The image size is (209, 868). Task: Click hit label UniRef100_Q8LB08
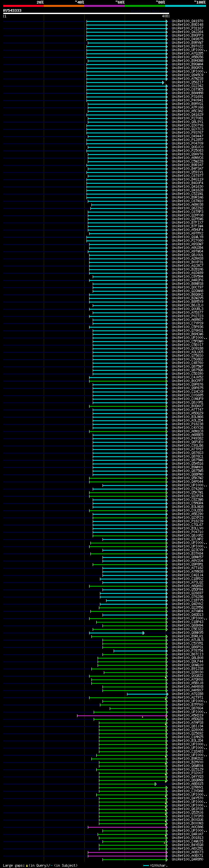pos(187,658)
